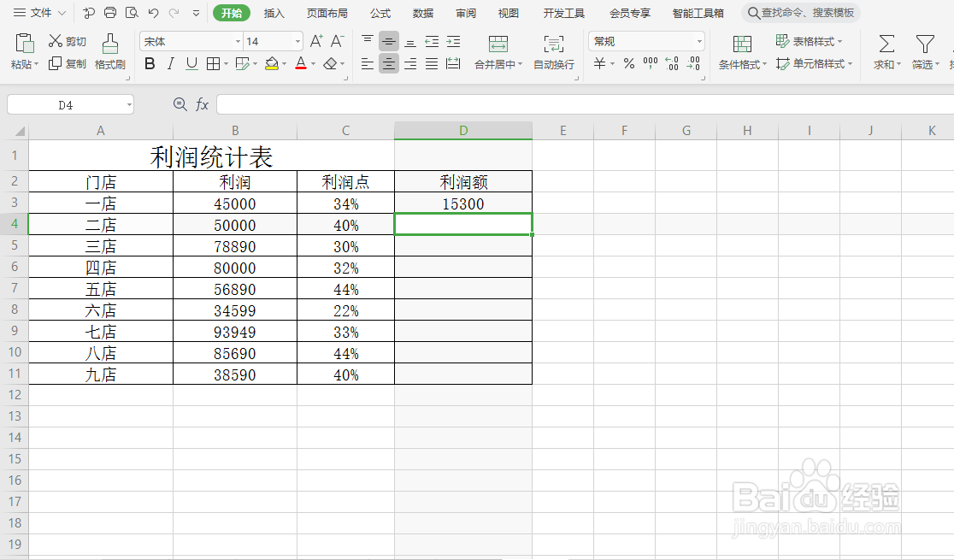Click the Filter (筛选) funnel icon
Viewport: 954px width, 560px height.
point(925,44)
